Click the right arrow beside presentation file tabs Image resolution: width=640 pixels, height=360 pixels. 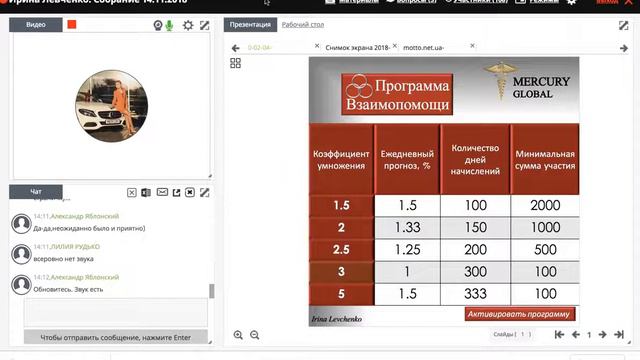(x=624, y=48)
